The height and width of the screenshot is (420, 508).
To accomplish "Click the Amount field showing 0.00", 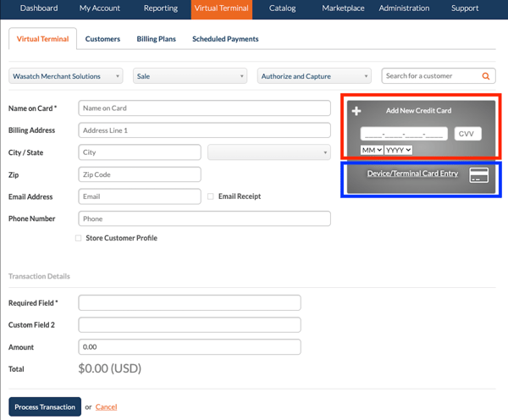I will coord(190,347).
